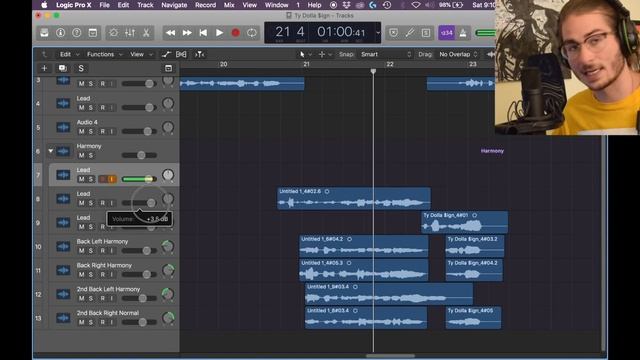Image resolution: width=640 pixels, height=360 pixels.
Task: Mute the Back Right Harmony track
Action: [x=82, y=275]
